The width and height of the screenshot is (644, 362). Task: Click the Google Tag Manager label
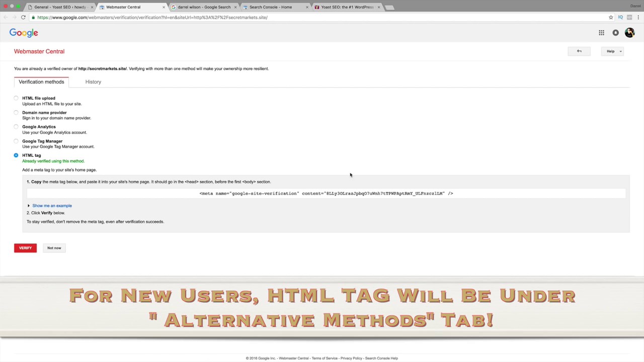click(x=42, y=141)
